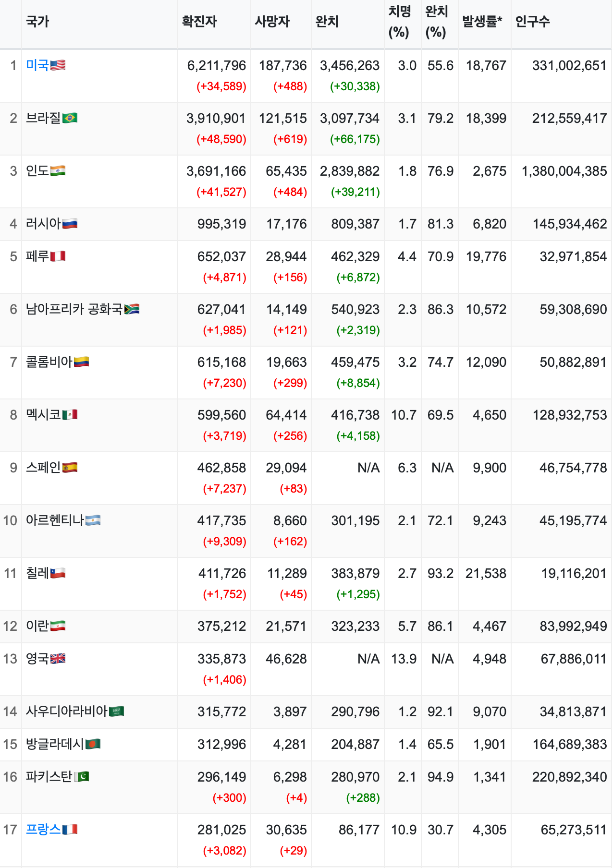Select the US confirmed count 6,211,796
Image resolution: width=613 pixels, height=868 pixels.
pyautogui.click(x=217, y=65)
